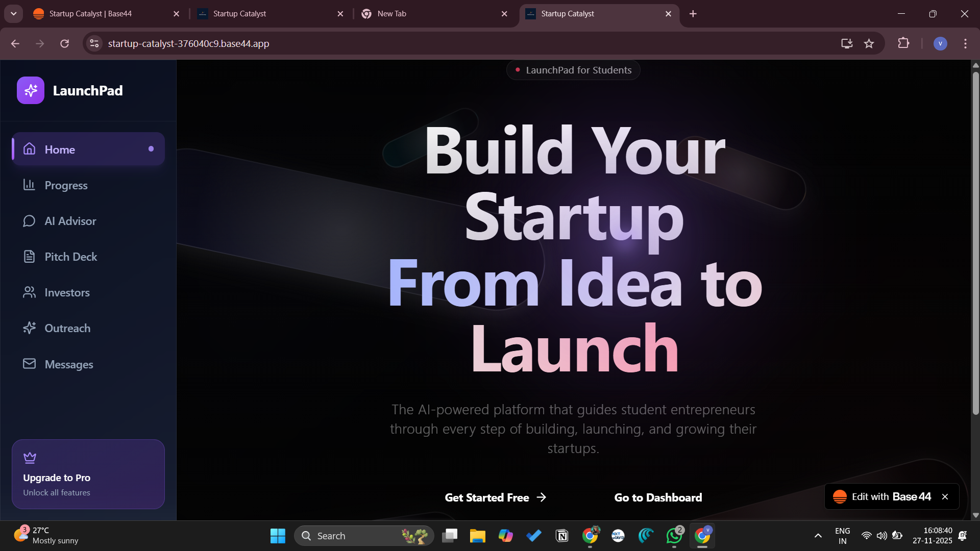This screenshot has width=980, height=551.
Task: Switch to the New Tab browser tab
Action: point(392,14)
